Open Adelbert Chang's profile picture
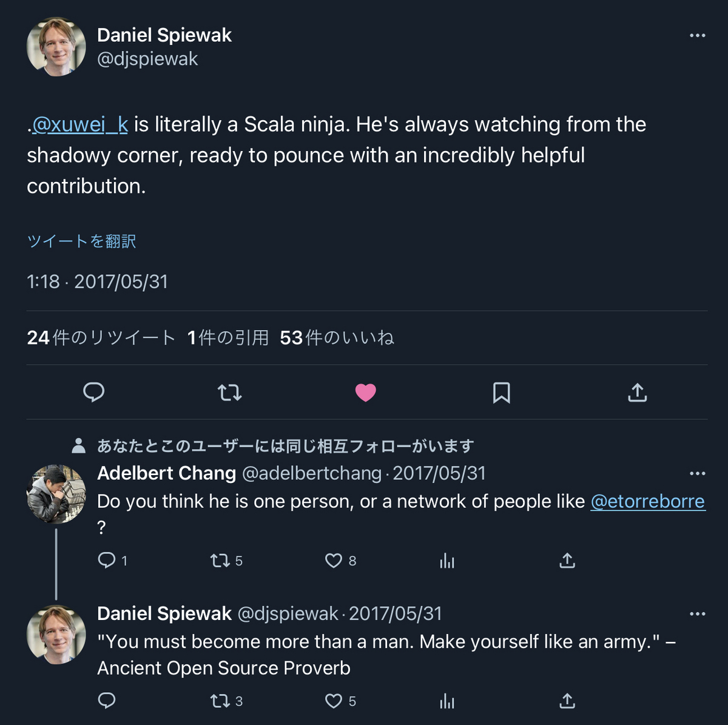 56,494
